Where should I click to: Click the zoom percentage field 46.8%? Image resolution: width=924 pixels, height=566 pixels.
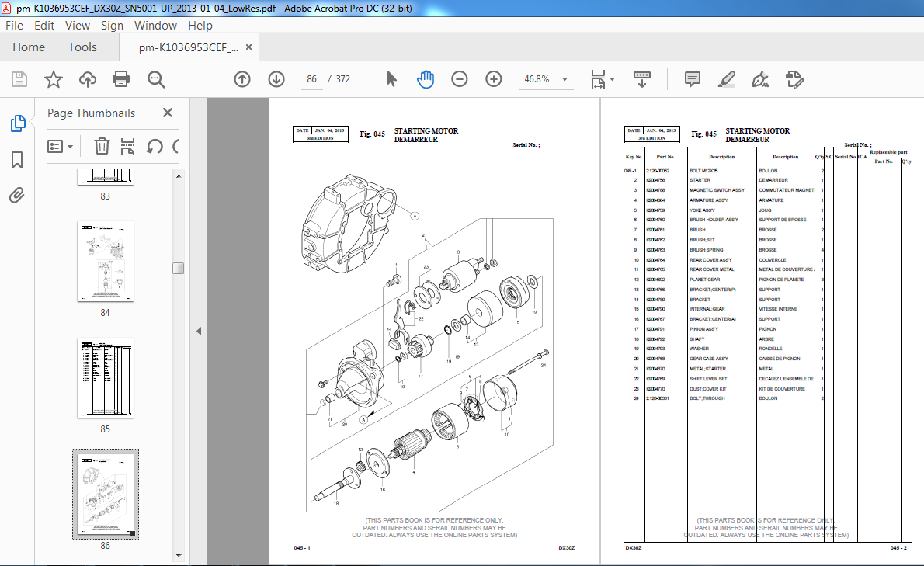537,79
